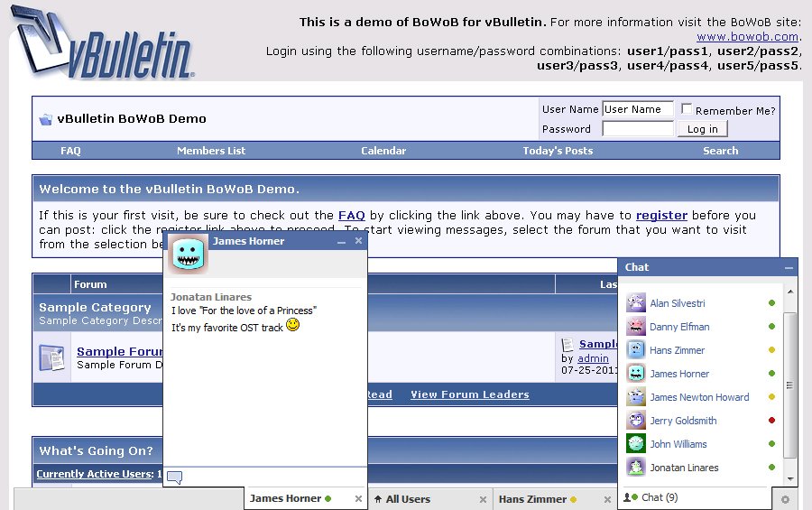This screenshot has width=812, height=510.
Task: Click the folder icon beside vBulletin BoWoB Demo
Action: (x=46, y=119)
